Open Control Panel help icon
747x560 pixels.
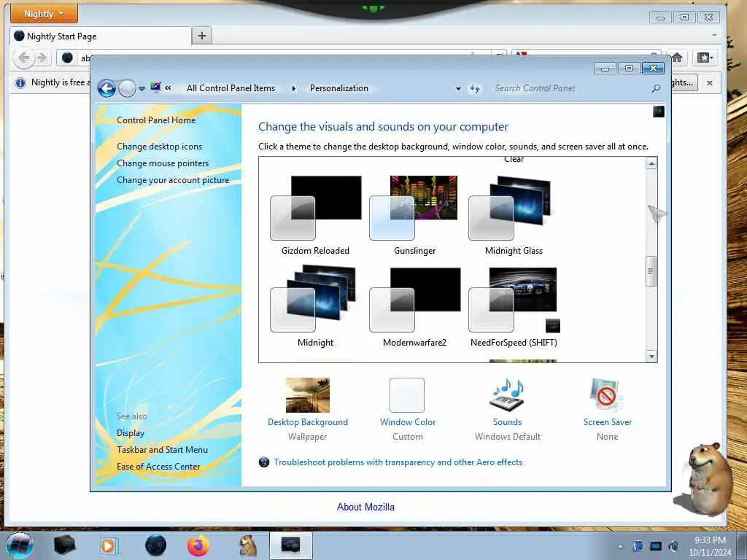pyautogui.click(x=659, y=112)
